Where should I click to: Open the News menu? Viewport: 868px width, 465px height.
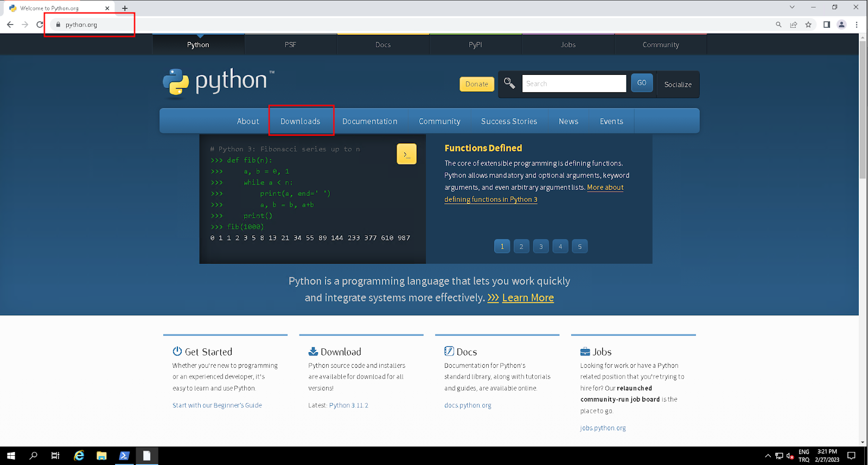[x=569, y=121]
